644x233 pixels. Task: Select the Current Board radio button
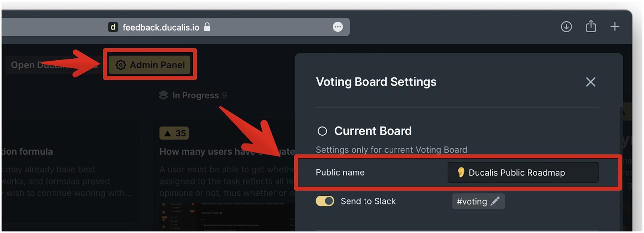322,131
